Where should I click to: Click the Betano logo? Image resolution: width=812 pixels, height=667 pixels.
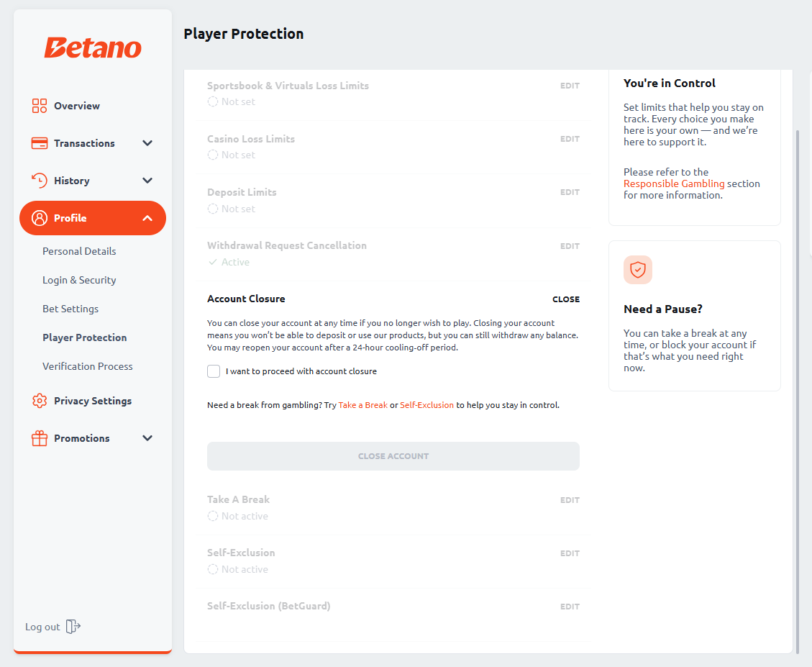click(93, 47)
